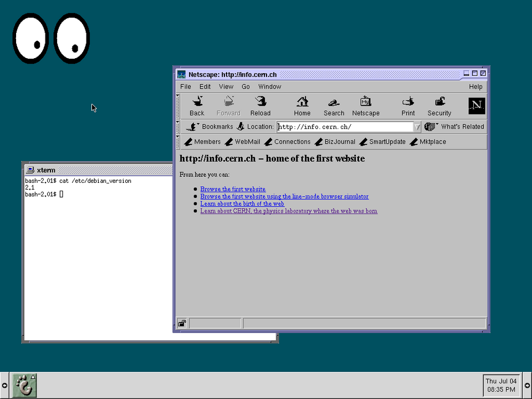Click the xterm bash prompt cursor

(62, 194)
